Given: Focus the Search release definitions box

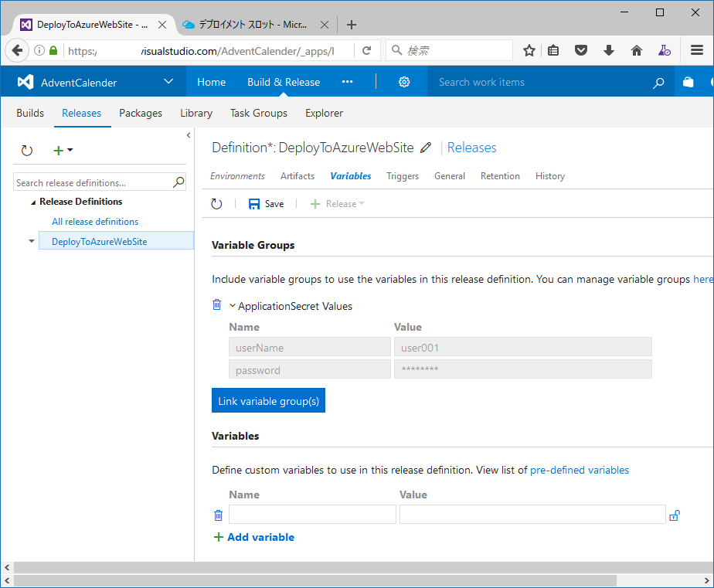Looking at the screenshot, I should 93,182.
